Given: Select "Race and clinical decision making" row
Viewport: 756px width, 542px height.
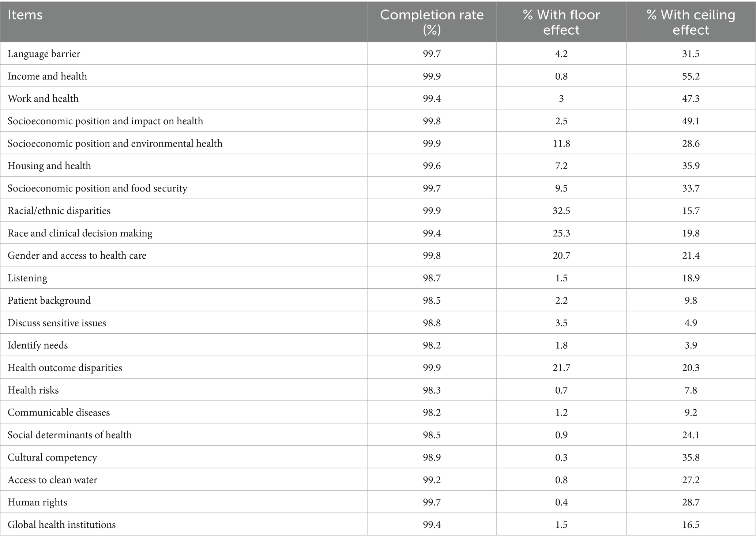Looking at the screenshot, I should [80, 233].
